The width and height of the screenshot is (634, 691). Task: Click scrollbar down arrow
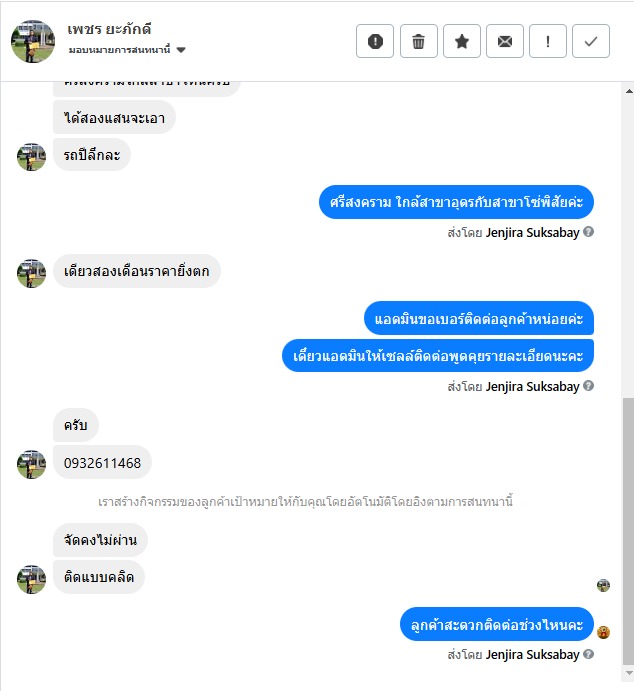click(x=629, y=673)
